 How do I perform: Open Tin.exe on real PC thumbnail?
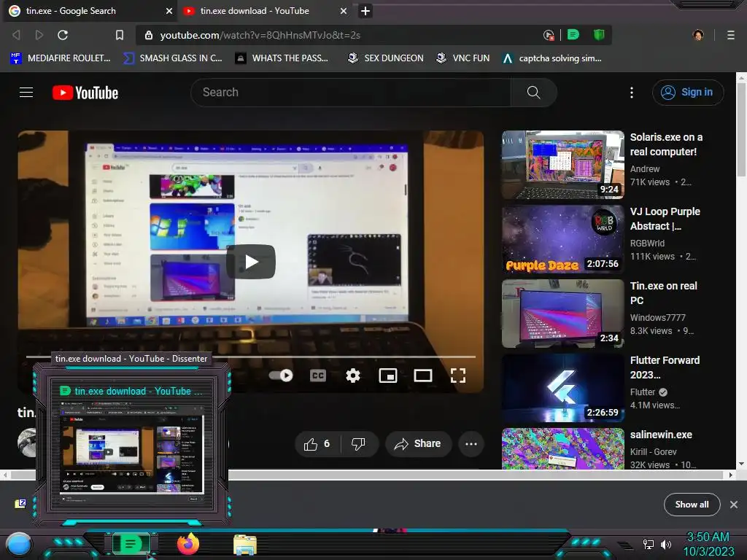click(x=562, y=314)
